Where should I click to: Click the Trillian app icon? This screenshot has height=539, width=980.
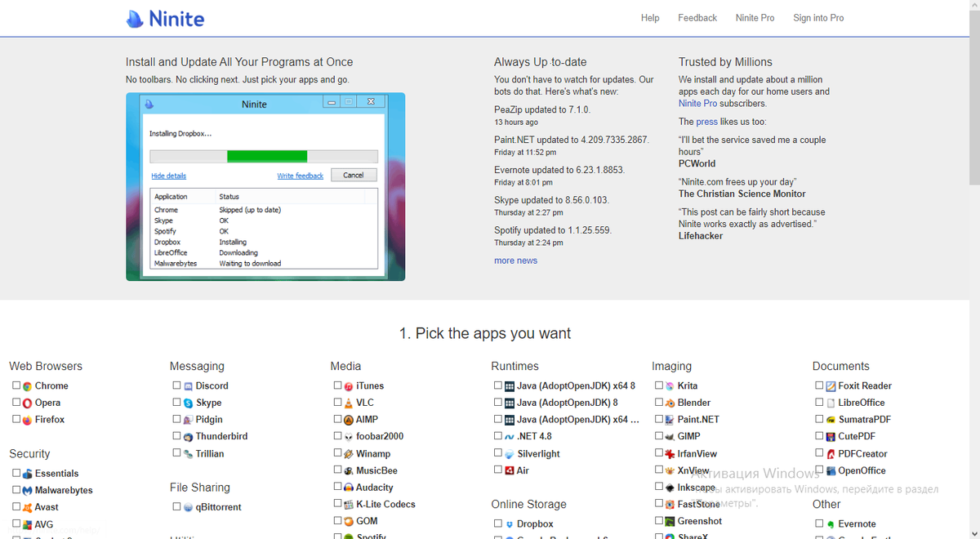tap(188, 453)
